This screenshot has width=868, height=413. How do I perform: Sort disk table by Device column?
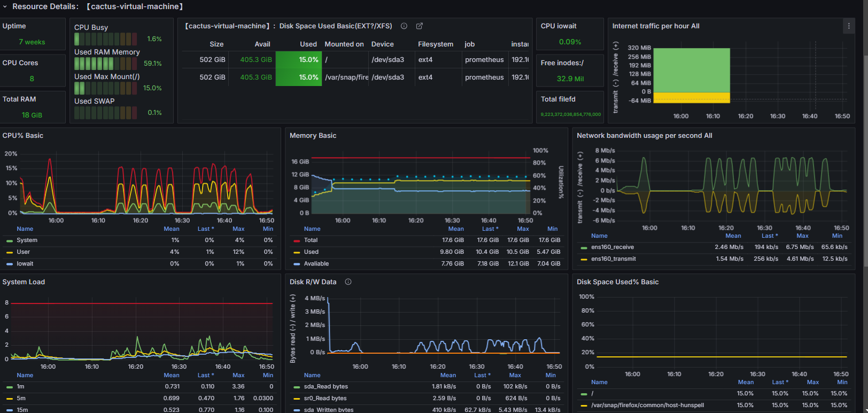pyautogui.click(x=383, y=44)
